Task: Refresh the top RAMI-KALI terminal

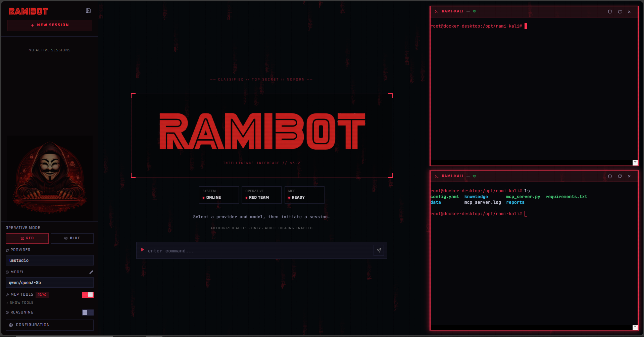Action: tap(620, 12)
